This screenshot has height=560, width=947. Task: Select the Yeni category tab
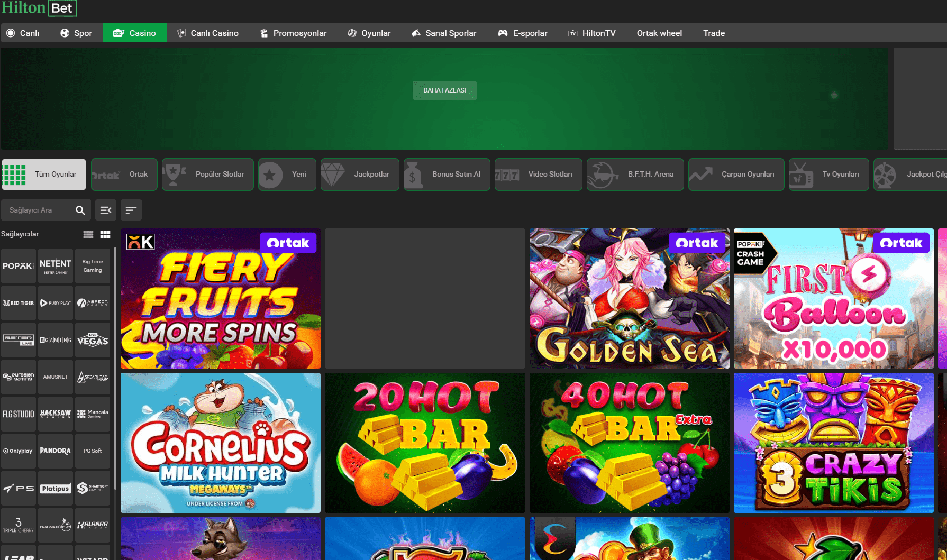287,175
